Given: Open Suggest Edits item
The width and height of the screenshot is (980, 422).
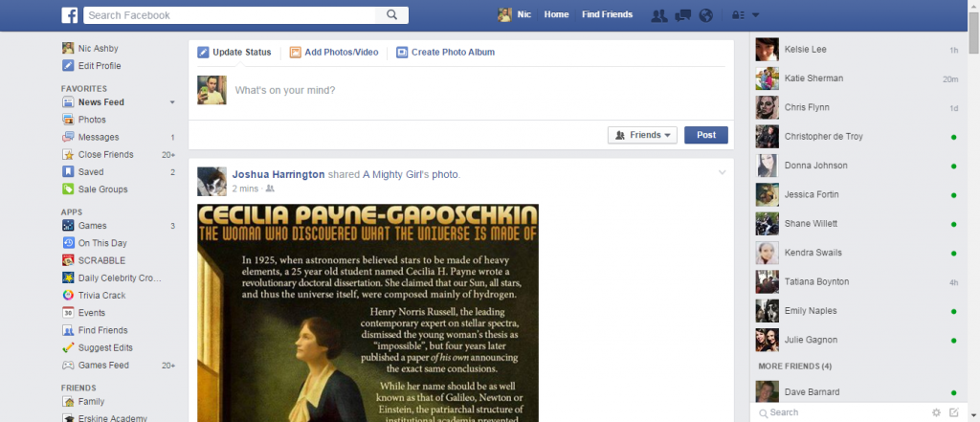Looking at the screenshot, I should tap(105, 347).
